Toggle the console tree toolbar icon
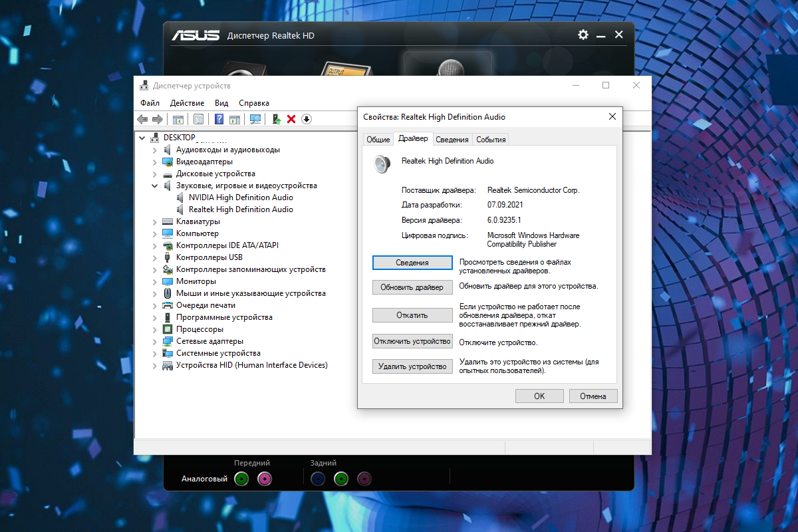 pyautogui.click(x=178, y=119)
